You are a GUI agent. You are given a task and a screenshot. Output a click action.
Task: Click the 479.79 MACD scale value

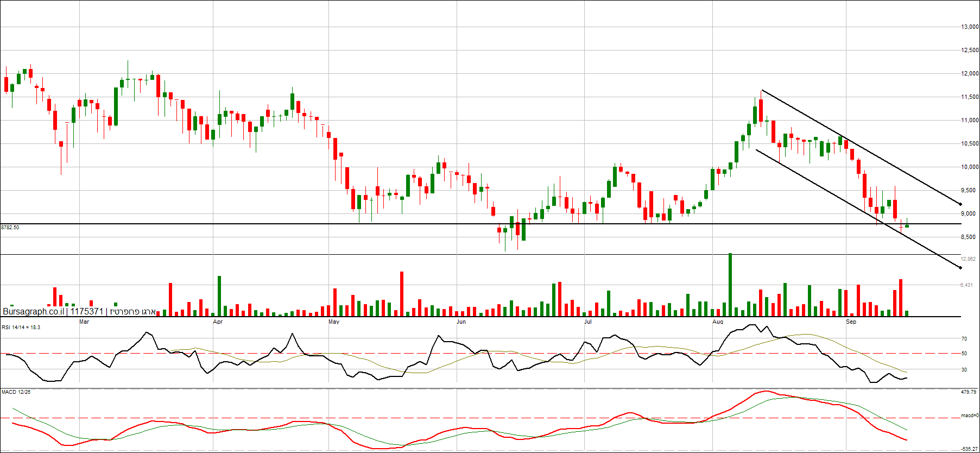pyautogui.click(x=969, y=392)
